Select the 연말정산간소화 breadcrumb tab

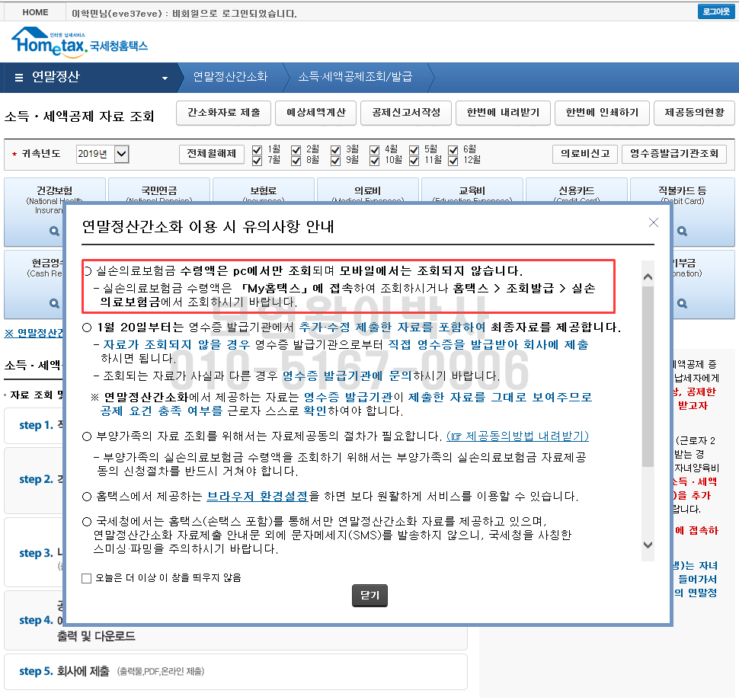click(231, 77)
